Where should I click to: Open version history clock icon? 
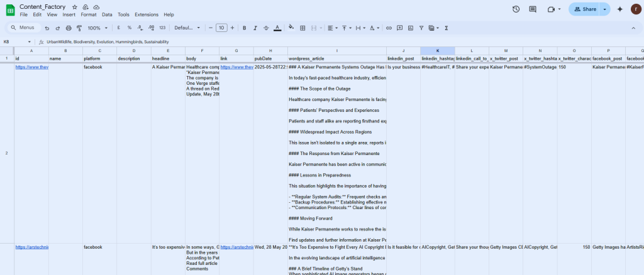(516, 9)
